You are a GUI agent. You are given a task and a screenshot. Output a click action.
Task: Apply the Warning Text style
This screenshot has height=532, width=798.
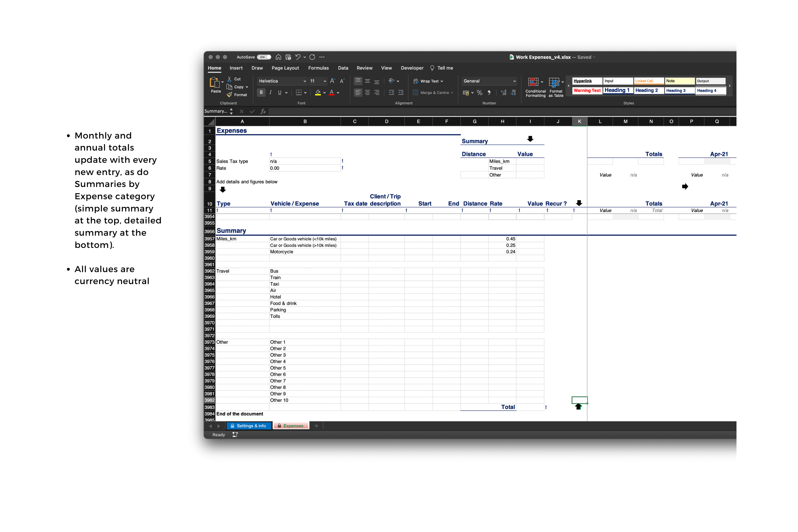(587, 90)
